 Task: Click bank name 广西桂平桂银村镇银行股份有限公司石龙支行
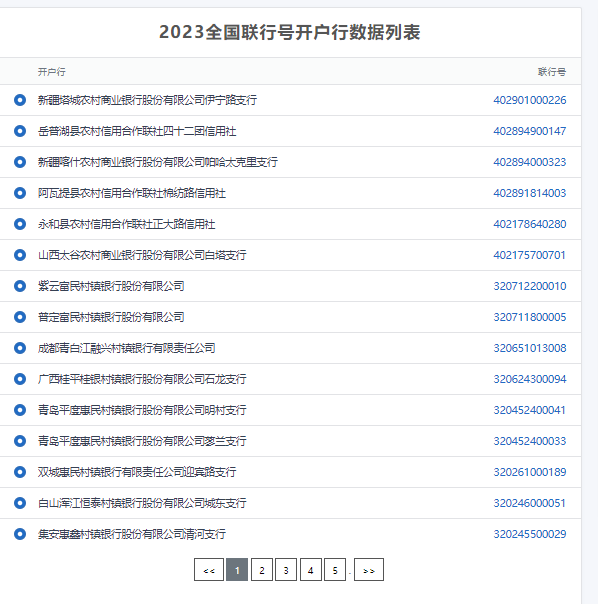point(142,379)
